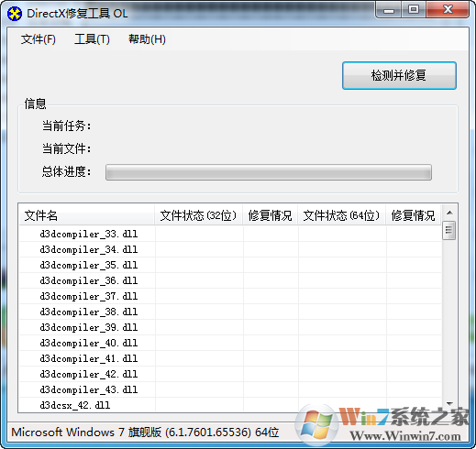Click the DirectX repair tool title icon

click(x=15, y=14)
